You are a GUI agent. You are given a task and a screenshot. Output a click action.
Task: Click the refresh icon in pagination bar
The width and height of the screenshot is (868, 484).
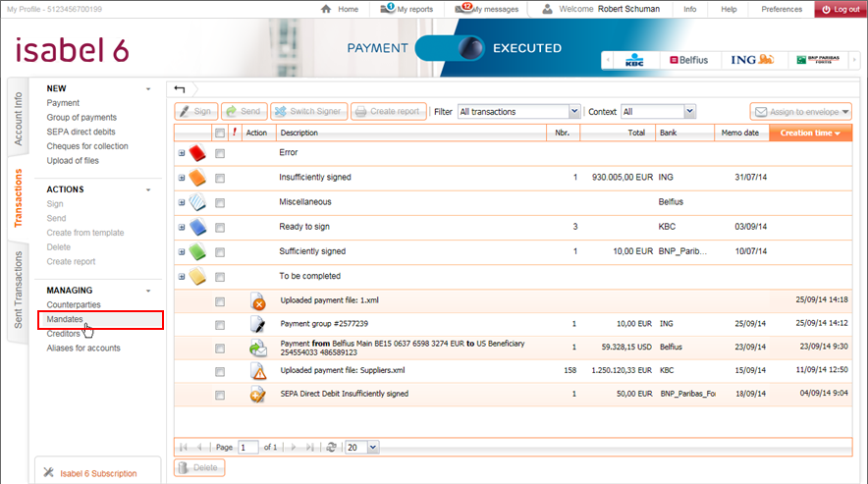pyautogui.click(x=331, y=447)
